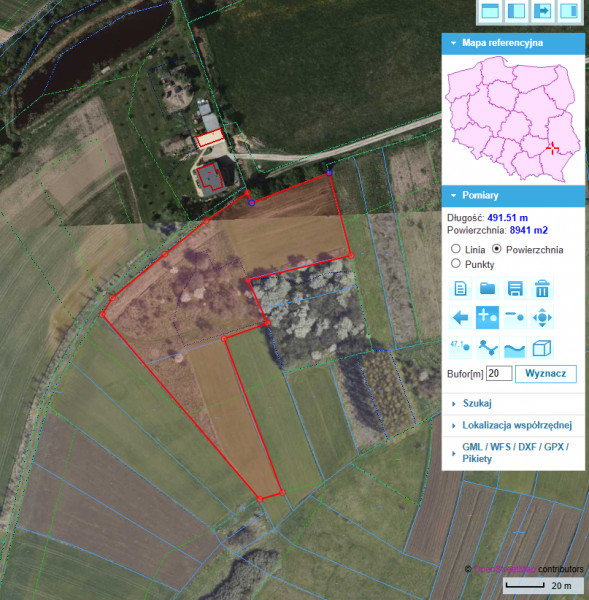Delete the measurement using the trash icon

pos(542,288)
